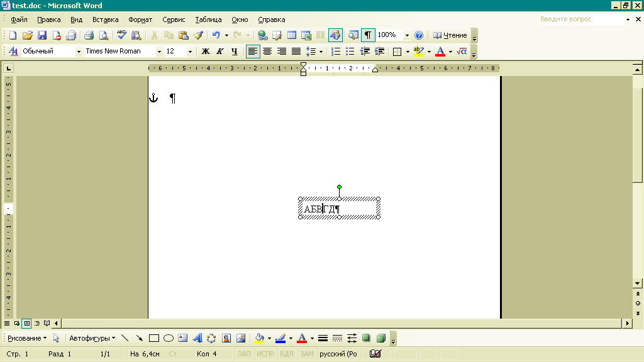
Task: Insert a text box from Drawing toolbar
Action: [x=183, y=338]
